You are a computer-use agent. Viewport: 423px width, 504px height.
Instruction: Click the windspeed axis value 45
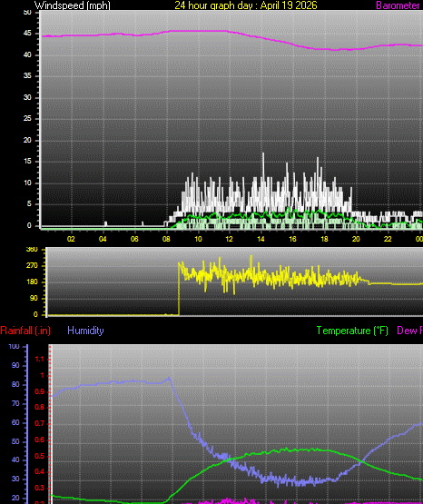coord(27,34)
